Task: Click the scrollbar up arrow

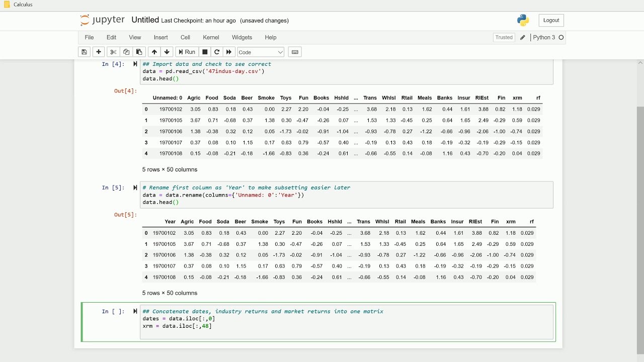Action: point(640,62)
